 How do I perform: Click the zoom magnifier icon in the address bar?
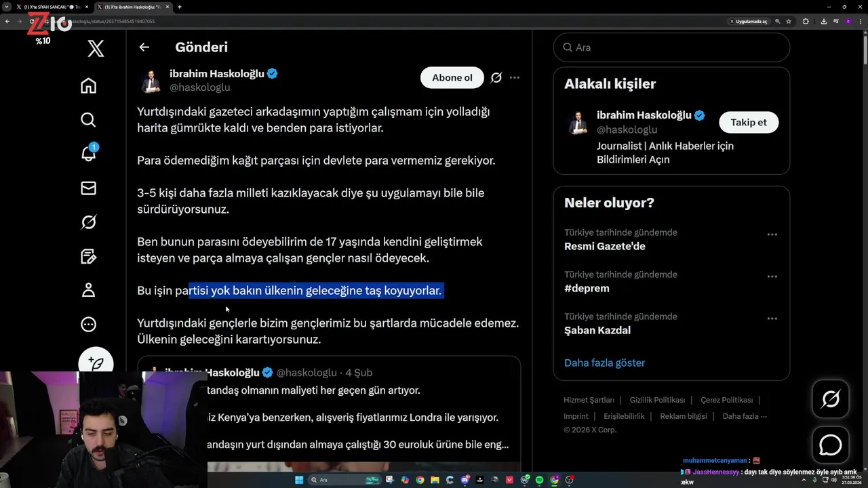778,22
